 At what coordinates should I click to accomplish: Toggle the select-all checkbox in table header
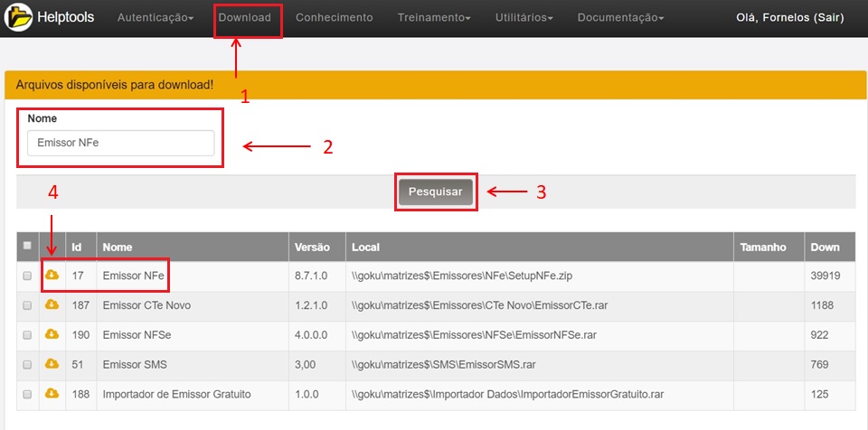coord(27,246)
